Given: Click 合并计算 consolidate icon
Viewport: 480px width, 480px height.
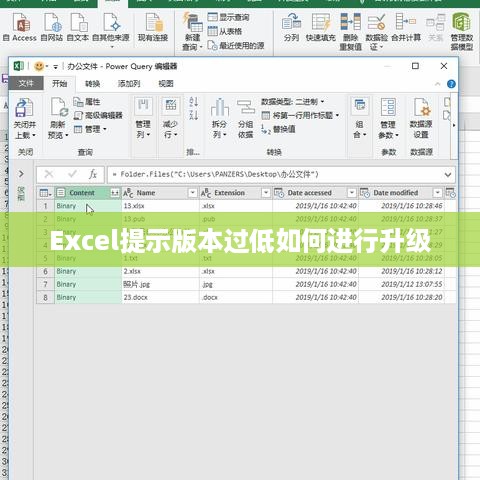Looking at the screenshot, I should [406, 27].
